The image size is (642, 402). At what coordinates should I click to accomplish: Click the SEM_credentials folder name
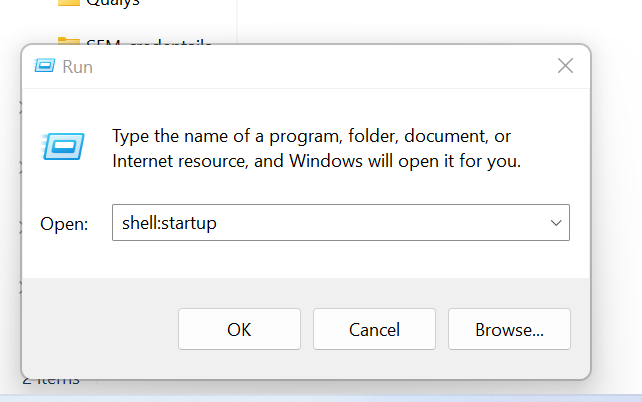[148, 43]
